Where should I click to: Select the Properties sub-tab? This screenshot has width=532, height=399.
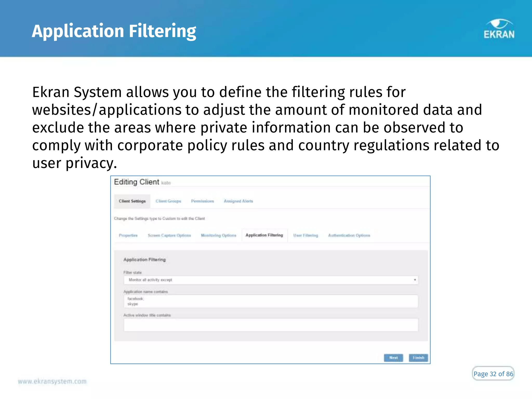pyautogui.click(x=128, y=235)
